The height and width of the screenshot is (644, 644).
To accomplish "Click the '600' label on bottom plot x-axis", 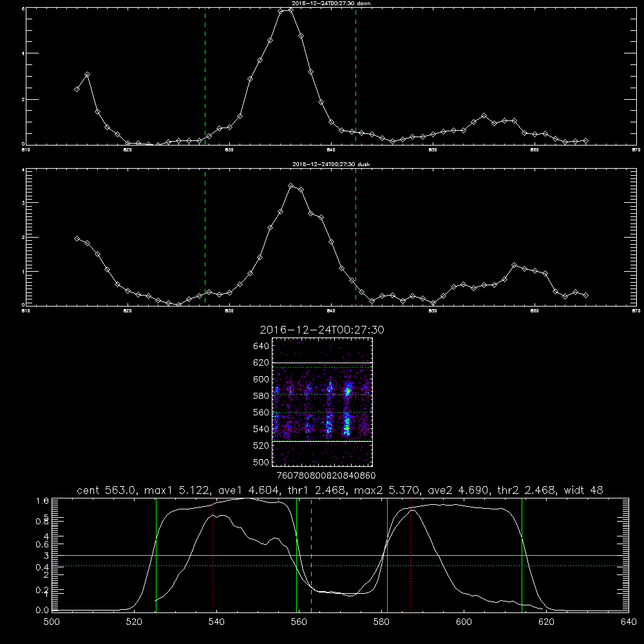I will [x=464, y=622].
